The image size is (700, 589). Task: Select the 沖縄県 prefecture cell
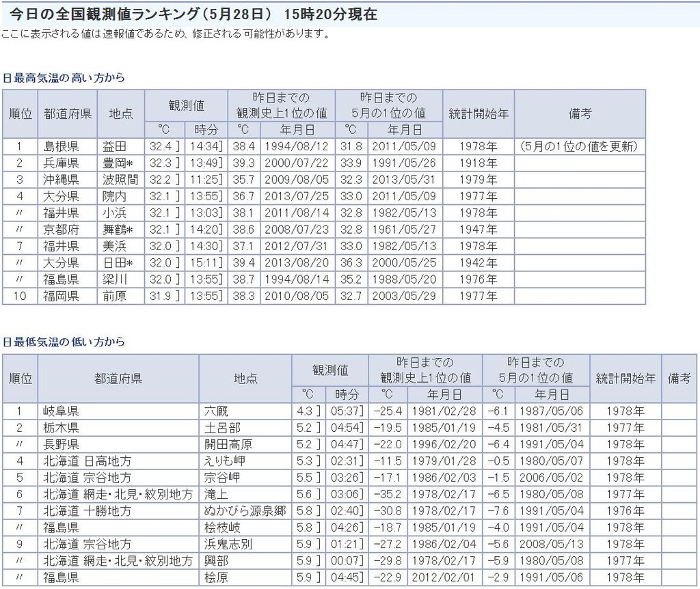(62, 180)
